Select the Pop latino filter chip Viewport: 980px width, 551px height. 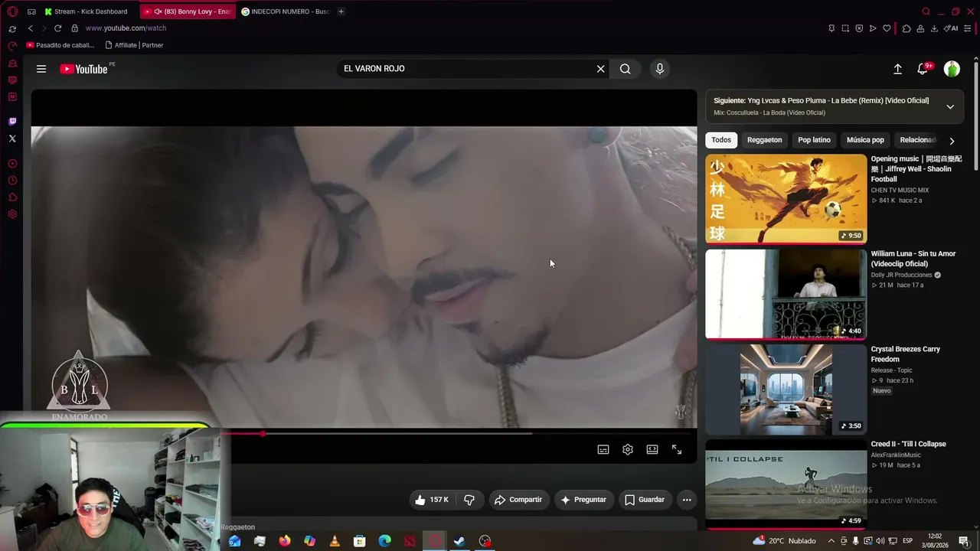tap(814, 140)
